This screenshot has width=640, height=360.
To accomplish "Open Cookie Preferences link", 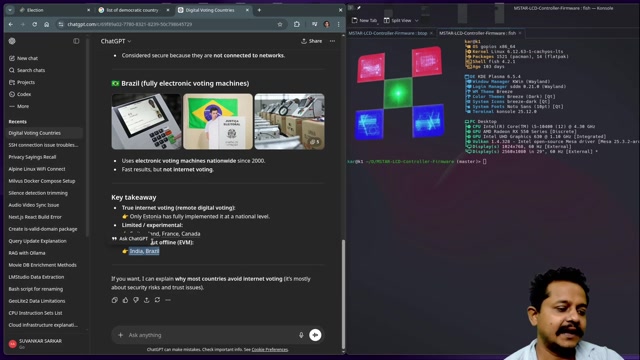I will coord(270,349).
